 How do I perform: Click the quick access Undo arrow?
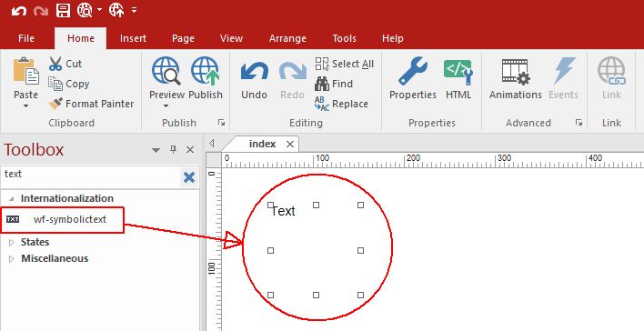click(19, 11)
